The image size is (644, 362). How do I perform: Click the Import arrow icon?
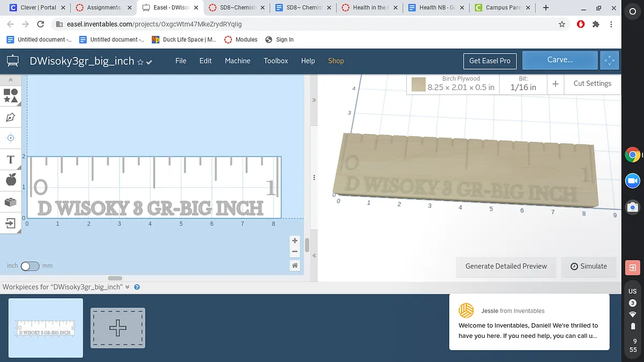point(11,223)
